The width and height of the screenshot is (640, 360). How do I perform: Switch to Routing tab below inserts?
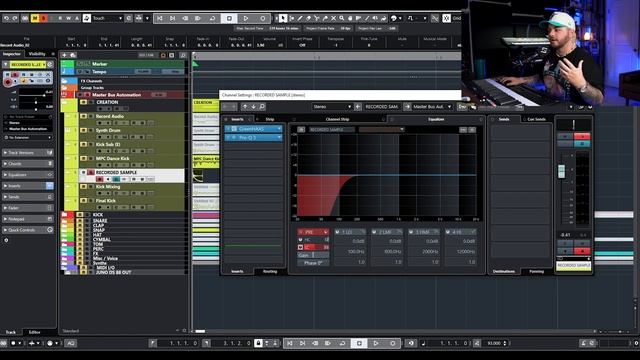pyautogui.click(x=270, y=271)
